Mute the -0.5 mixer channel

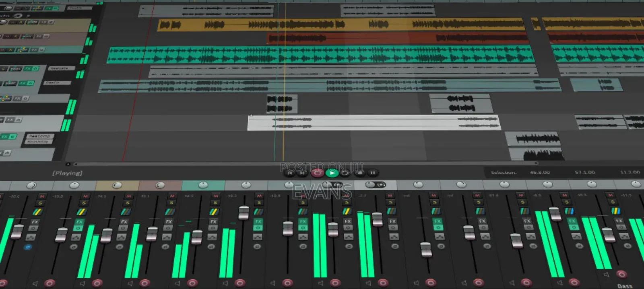564,195
